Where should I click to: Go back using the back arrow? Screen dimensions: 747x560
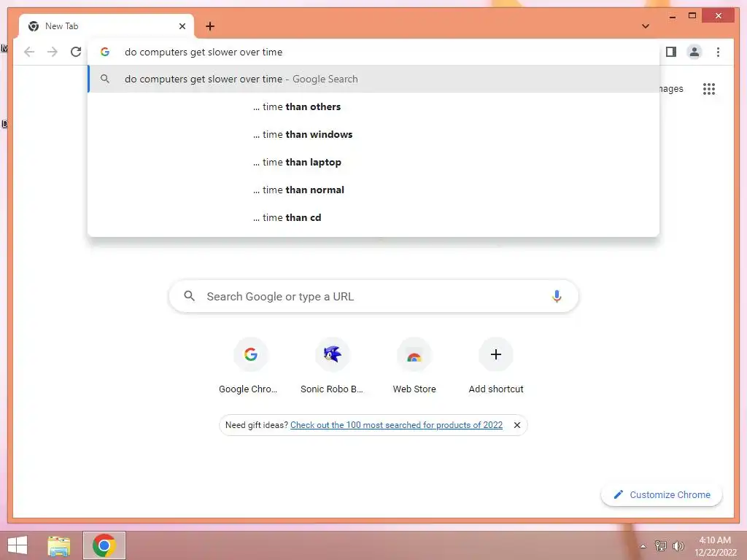click(x=29, y=52)
